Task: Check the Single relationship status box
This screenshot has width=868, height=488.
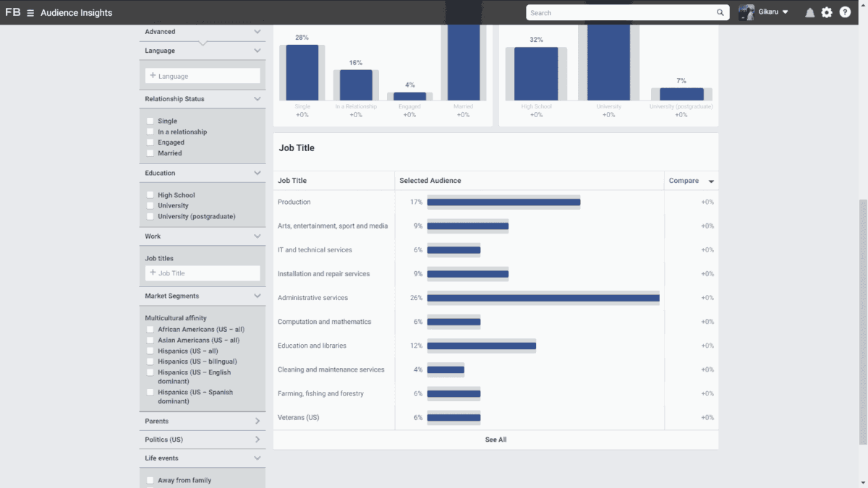Action: click(150, 121)
